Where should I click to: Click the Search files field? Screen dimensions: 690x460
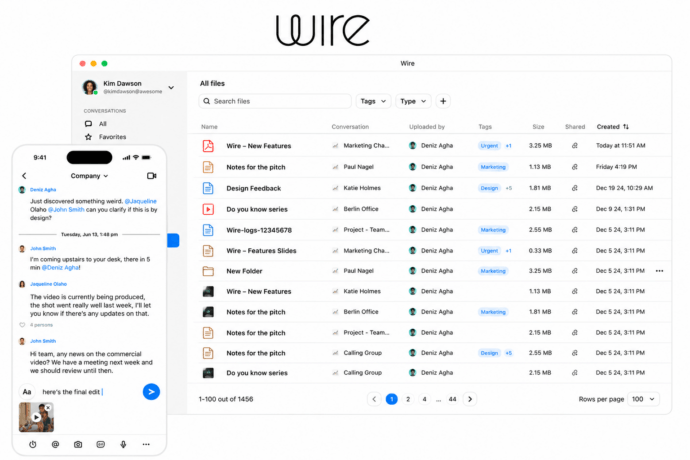(x=275, y=101)
